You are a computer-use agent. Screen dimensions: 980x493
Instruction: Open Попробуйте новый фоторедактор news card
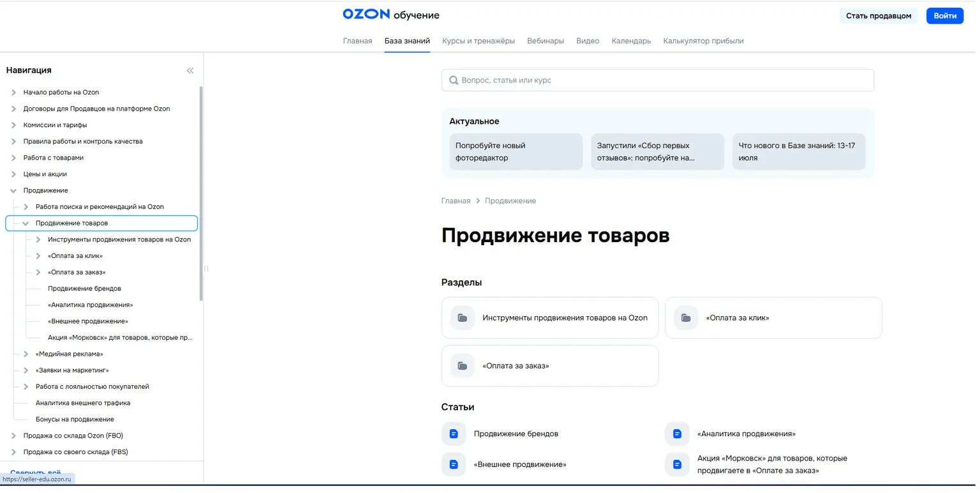coord(516,152)
